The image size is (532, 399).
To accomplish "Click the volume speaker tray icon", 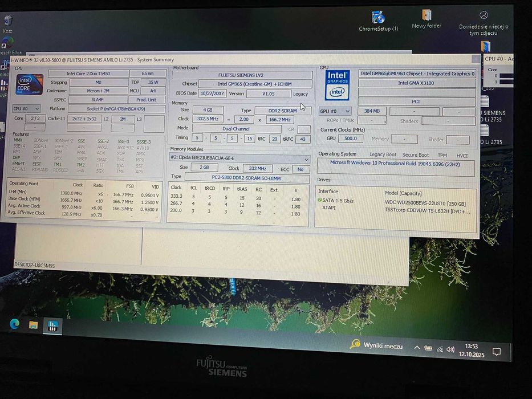I will click(x=450, y=349).
